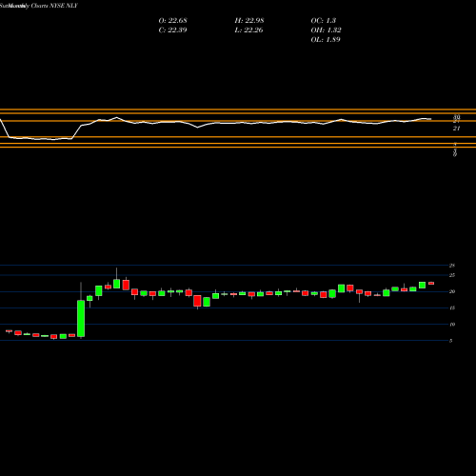Viewport: 476px width, 476px height.
Task: Click the 'OH: 1.32' reading
Action: pos(326,30)
